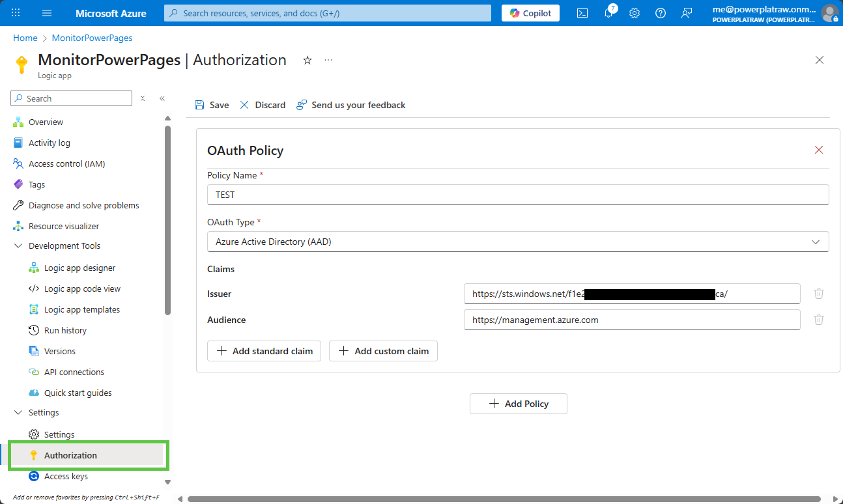843x504 pixels.
Task: Open the portal hamburger menu
Action: pyautogui.click(x=47, y=13)
